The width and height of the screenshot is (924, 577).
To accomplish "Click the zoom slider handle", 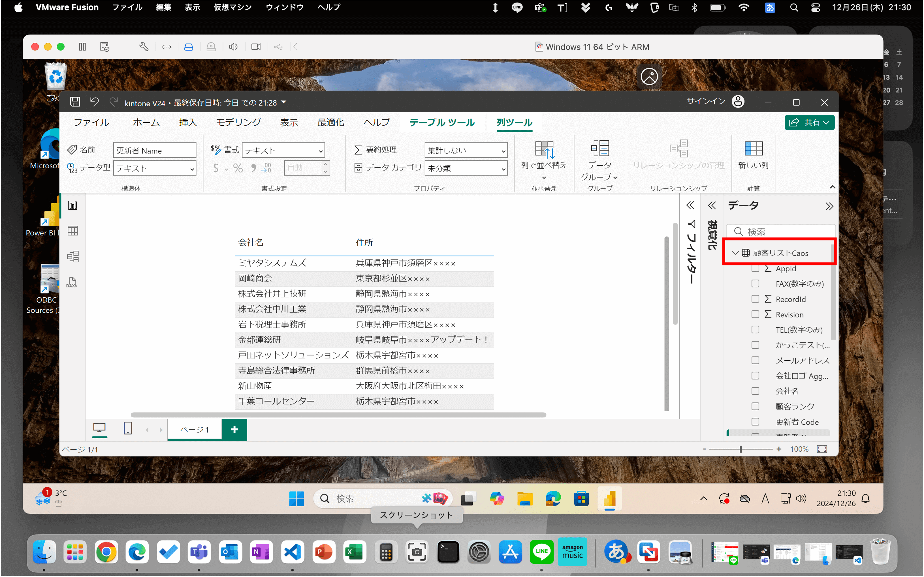I will pos(741,449).
